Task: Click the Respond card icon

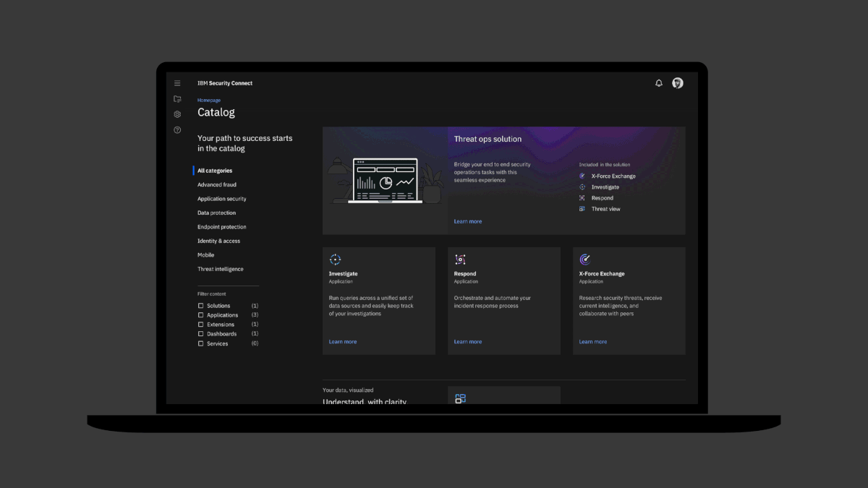Action: click(460, 260)
